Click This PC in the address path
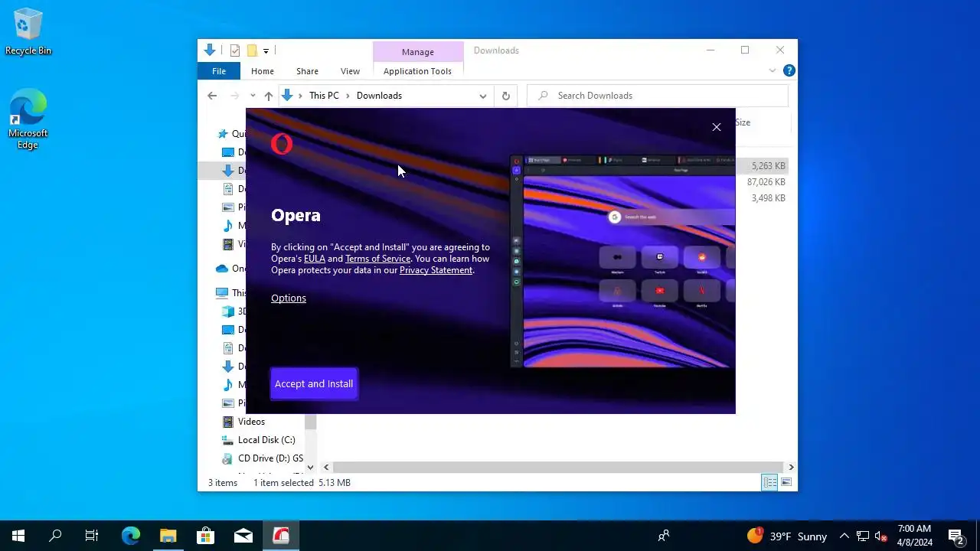The image size is (980, 551). point(324,96)
